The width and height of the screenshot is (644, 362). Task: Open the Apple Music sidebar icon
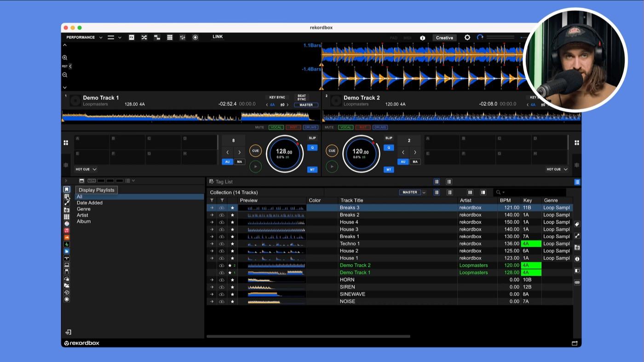pyautogui.click(x=67, y=231)
